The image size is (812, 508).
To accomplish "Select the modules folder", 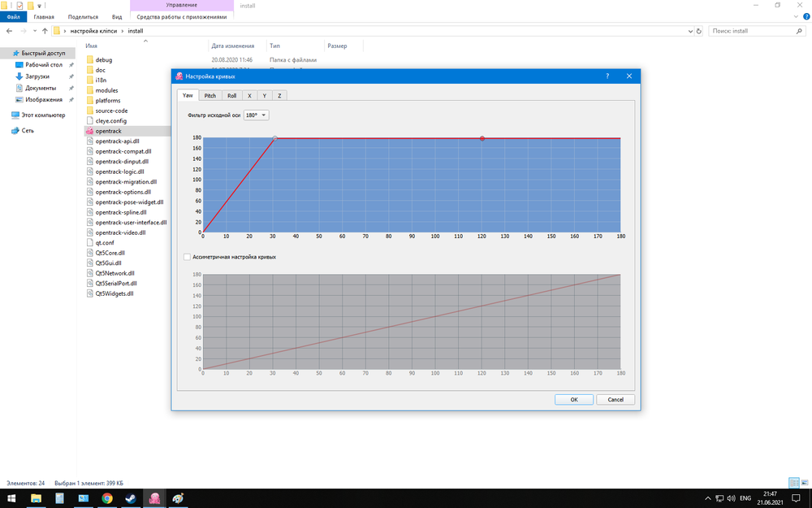I will tap(106, 90).
